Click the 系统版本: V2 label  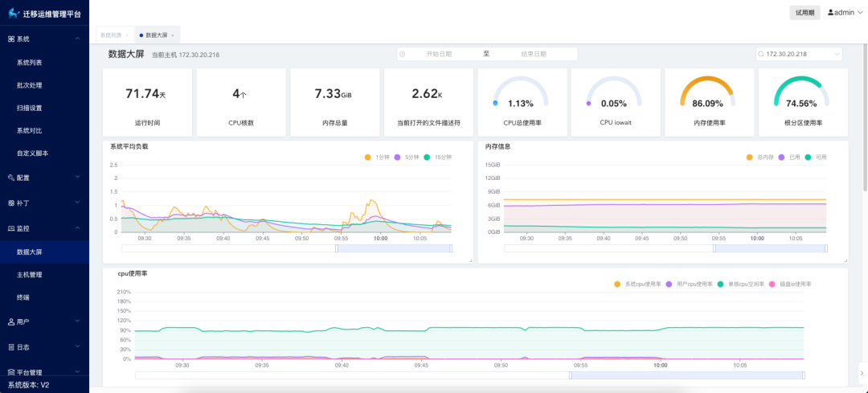pyautogui.click(x=29, y=385)
